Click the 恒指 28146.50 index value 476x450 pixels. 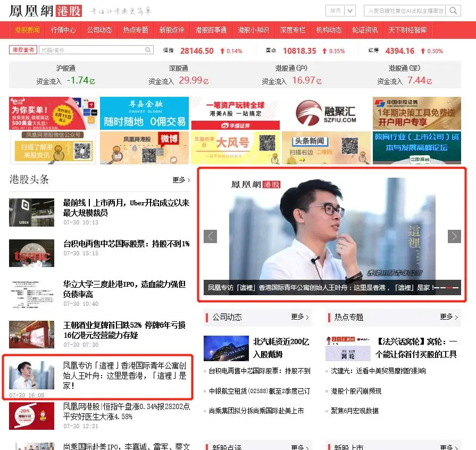point(197,51)
